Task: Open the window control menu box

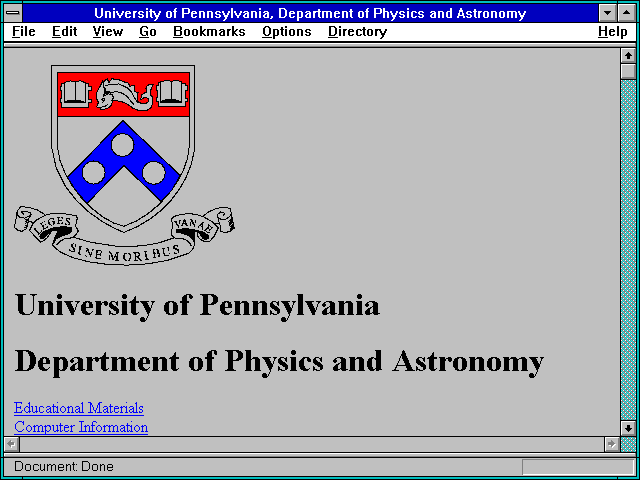Action: [x=13, y=13]
